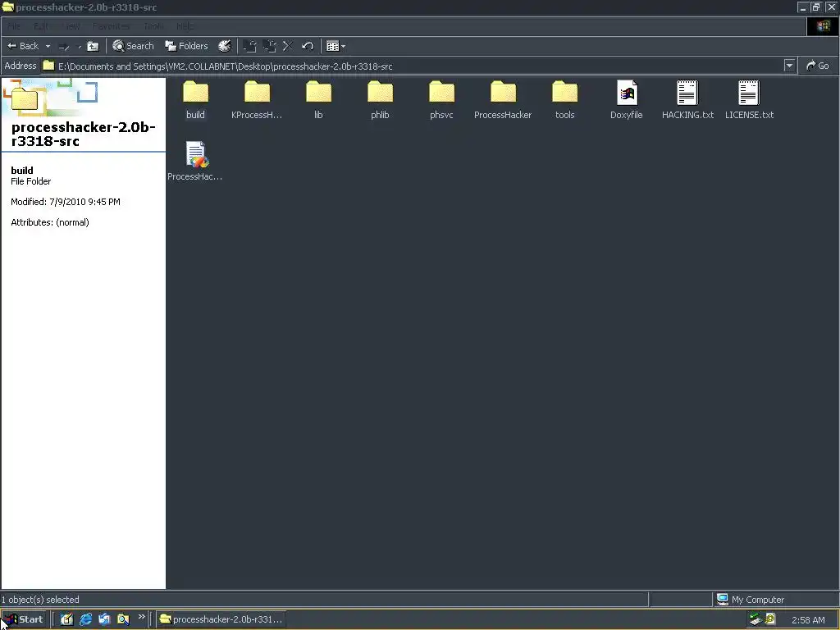Select the phsvc folder
The width and height of the screenshot is (840, 630).
[x=441, y=99]
